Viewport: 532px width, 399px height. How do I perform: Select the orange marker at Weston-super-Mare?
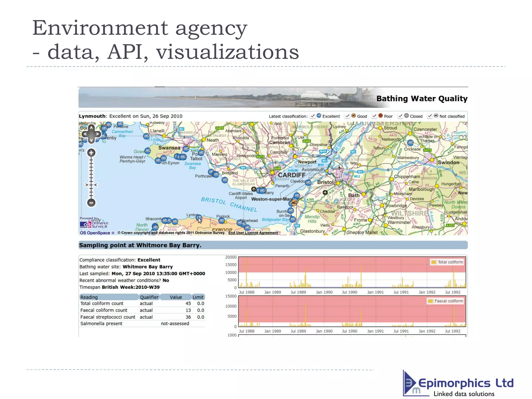pos(294,202)
